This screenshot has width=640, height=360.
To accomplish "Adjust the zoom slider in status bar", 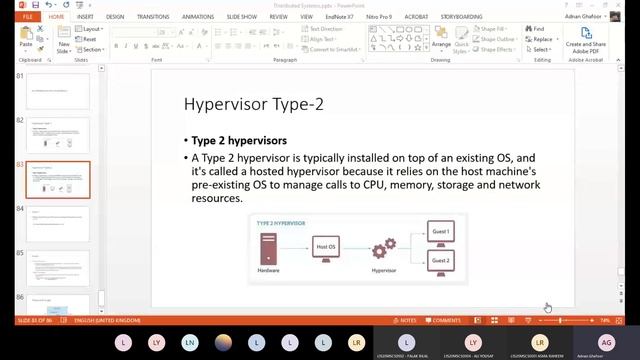I will 560,320.
